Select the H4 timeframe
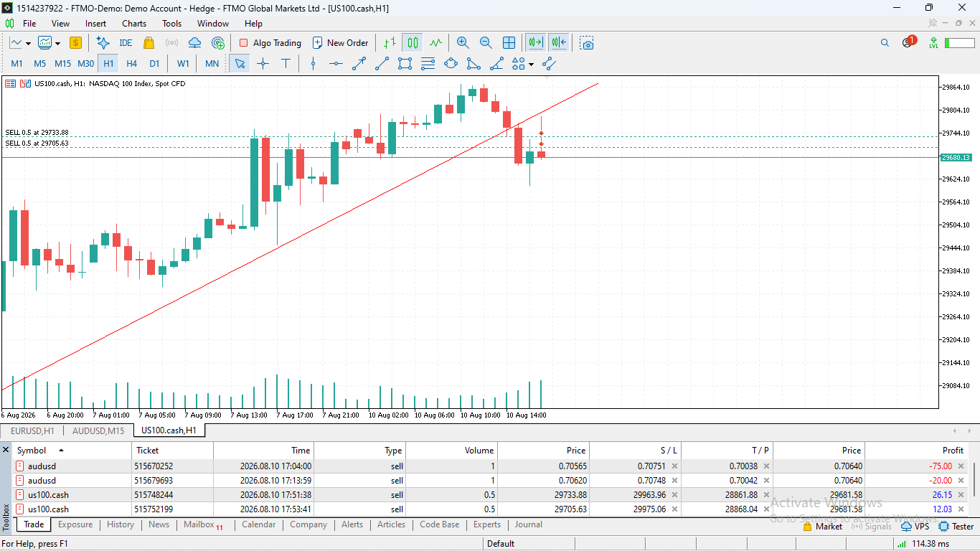 (x=132, y=64)
